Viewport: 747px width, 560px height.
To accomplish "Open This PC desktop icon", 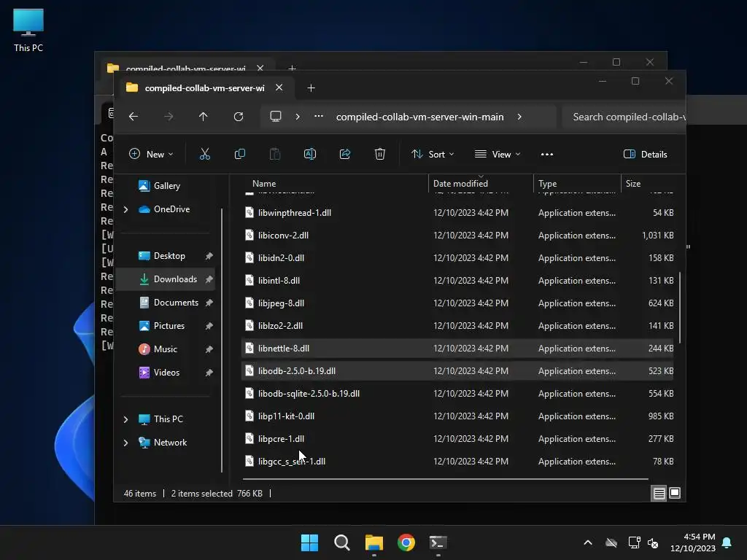I will 28,30.
